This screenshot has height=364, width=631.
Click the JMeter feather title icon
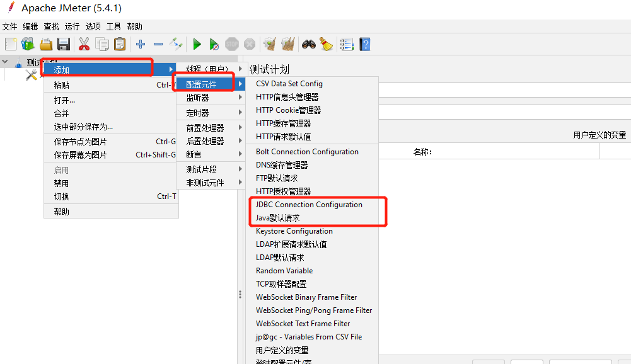pyautogui.click(x=11, y=8)
